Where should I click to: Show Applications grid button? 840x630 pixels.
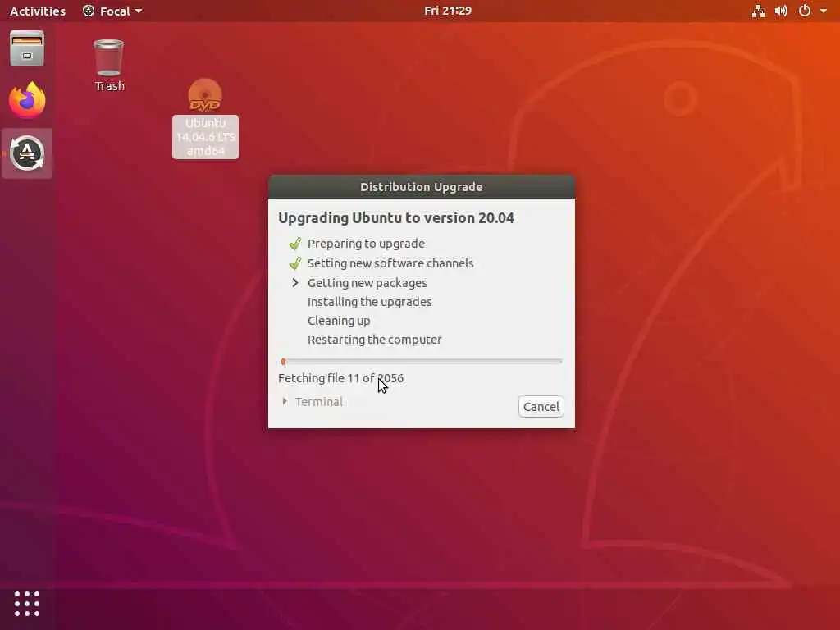[x=27, y=604]
